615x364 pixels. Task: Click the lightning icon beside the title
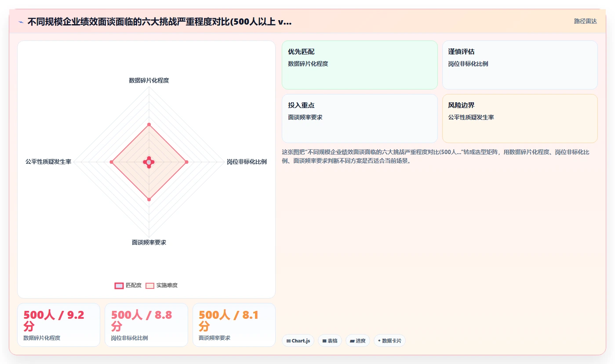[21, 22]
